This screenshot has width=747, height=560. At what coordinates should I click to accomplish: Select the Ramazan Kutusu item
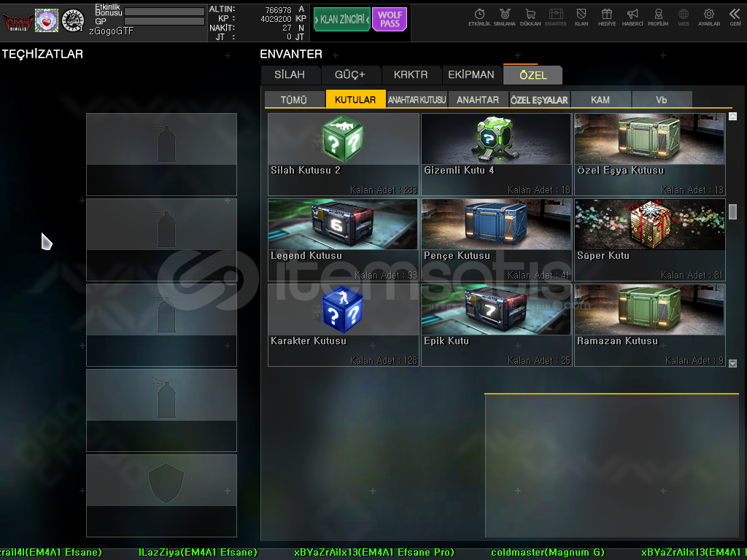pyautogui.click(x=650, y=325)
